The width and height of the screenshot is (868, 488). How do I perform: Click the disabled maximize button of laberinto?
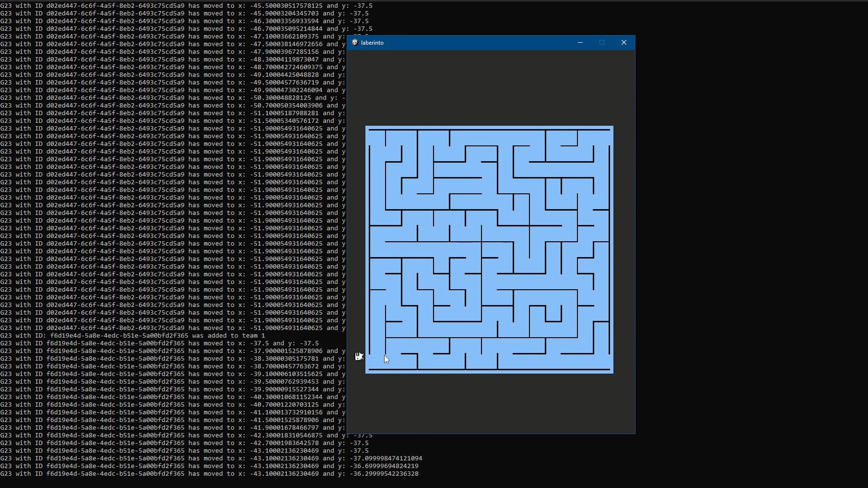click(602, 42)
